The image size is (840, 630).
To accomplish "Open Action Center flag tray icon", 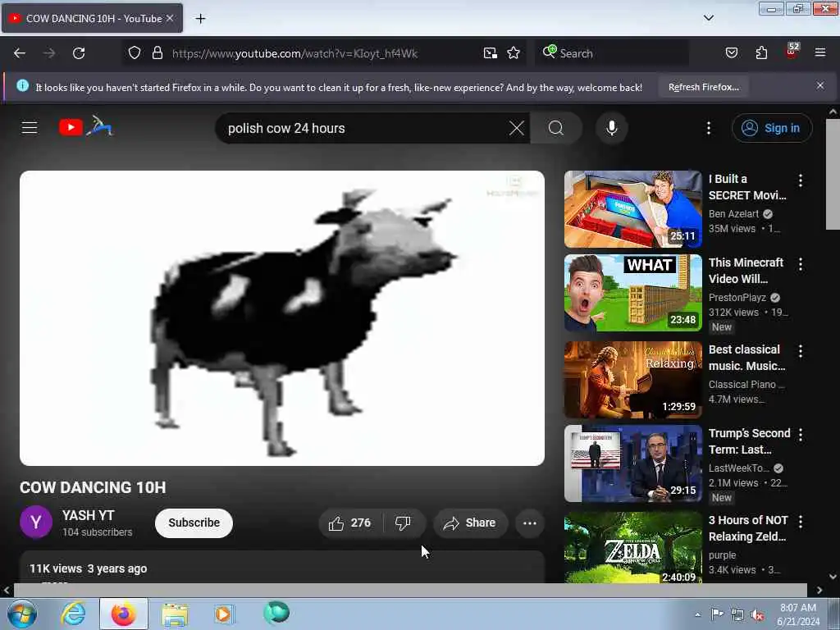I will [717, 614].
